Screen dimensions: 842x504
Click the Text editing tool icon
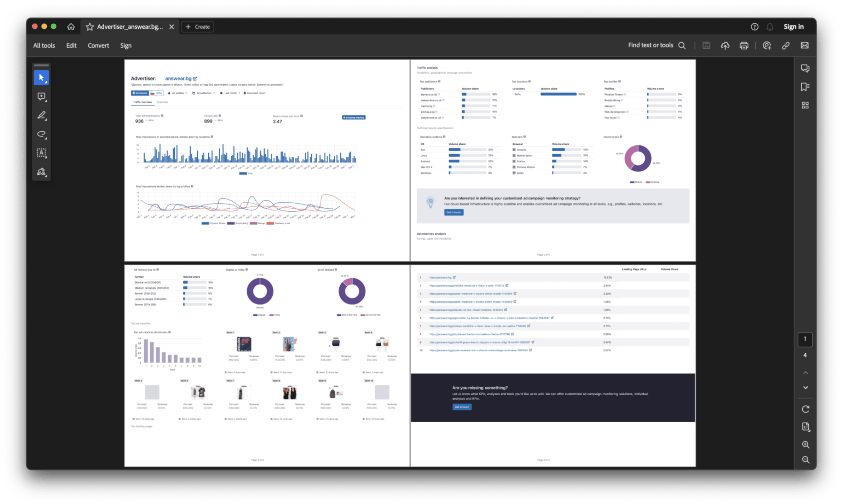42,152
